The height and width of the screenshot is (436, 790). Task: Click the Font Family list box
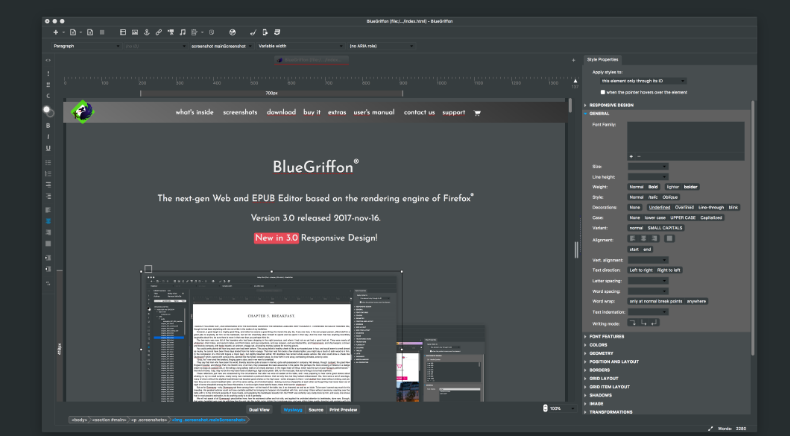686,137
